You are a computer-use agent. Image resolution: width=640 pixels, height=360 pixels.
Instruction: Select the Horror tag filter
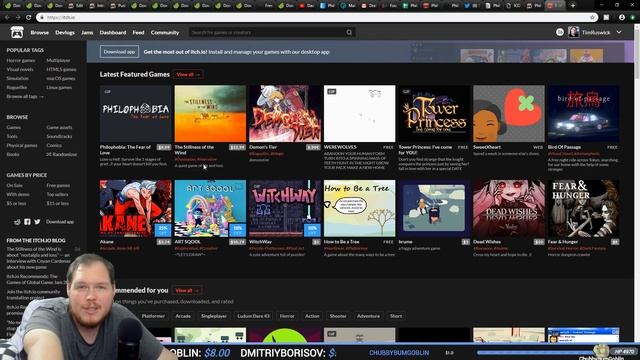click(x=287, y=316)
